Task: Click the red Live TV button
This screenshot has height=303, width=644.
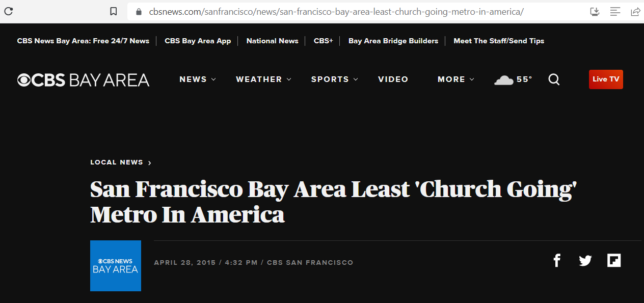Action: tap(606, 79)
